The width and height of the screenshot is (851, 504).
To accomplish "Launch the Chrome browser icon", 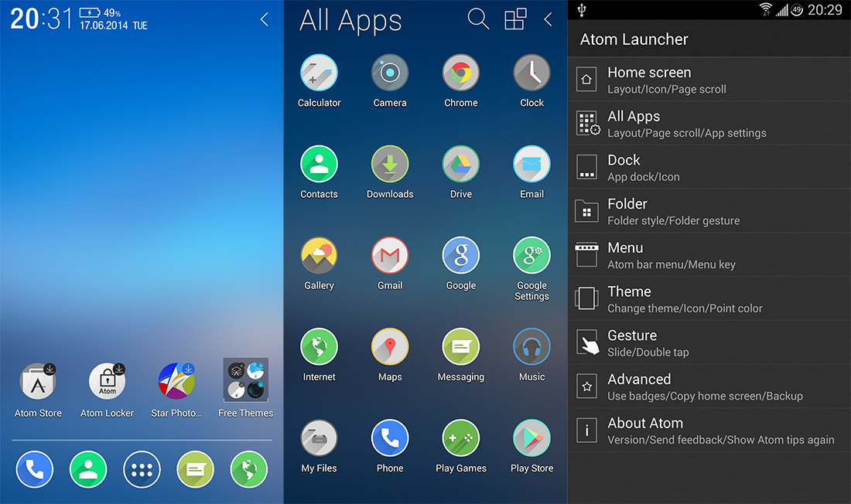I will 460,74.
